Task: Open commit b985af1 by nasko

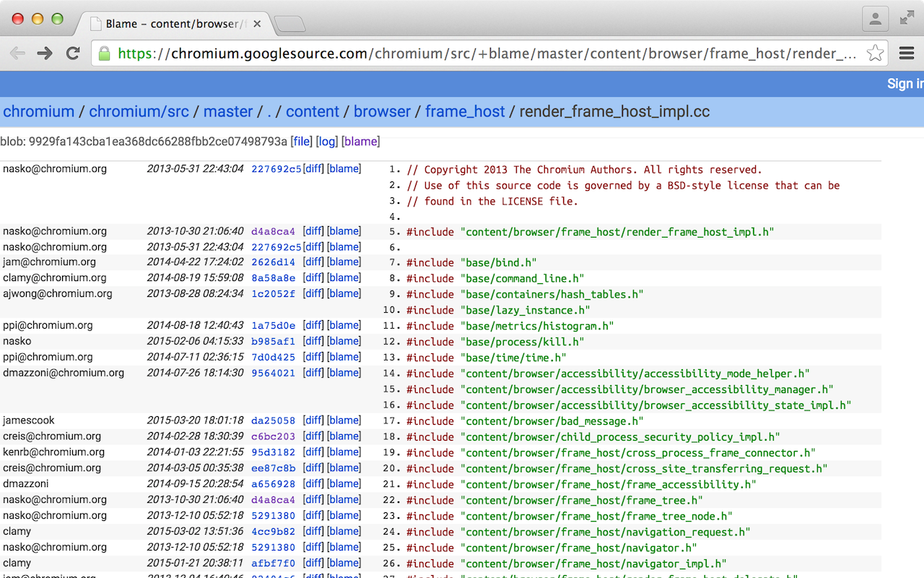Action: tap(273, 342)
